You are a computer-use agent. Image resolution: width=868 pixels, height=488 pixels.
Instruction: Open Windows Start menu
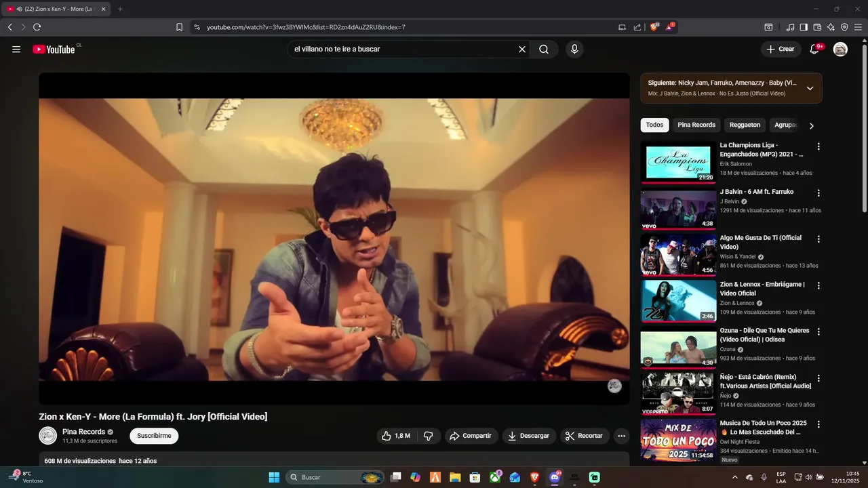pyautogui.click(x=274, y=477)
